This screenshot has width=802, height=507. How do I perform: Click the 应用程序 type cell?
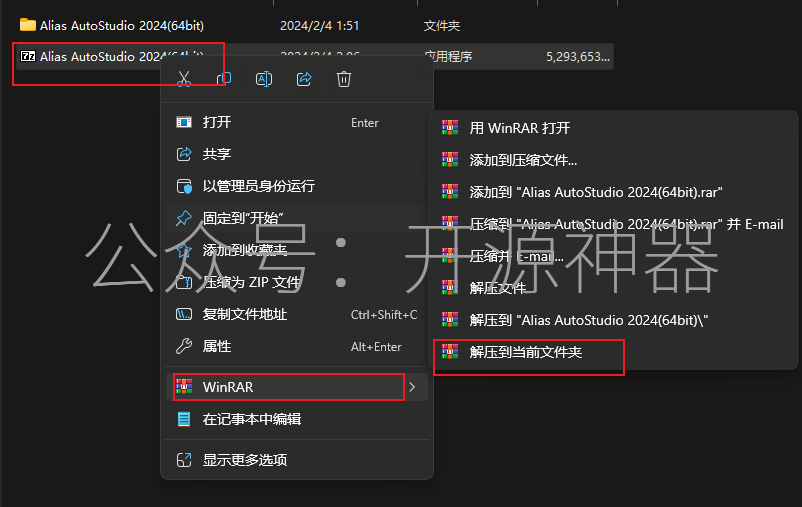point(448,56)
